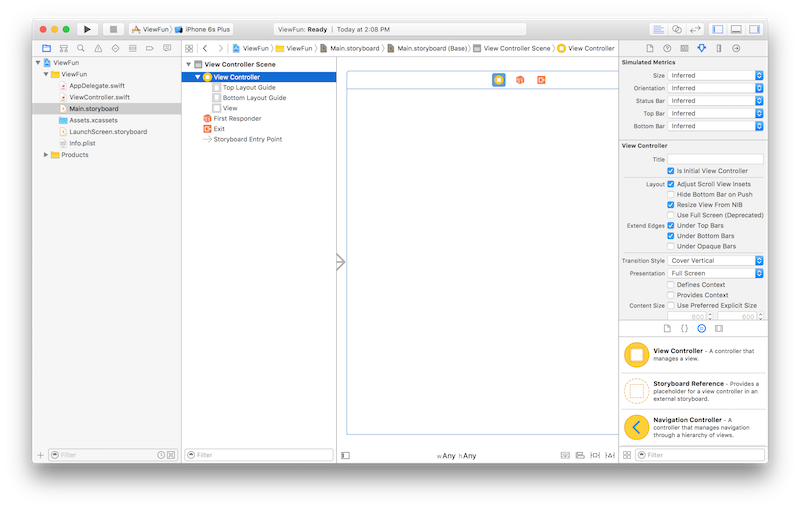Open the Presentation dropdown
The image size is (800, 509).
pyautogui.click(x=715, y=274)
